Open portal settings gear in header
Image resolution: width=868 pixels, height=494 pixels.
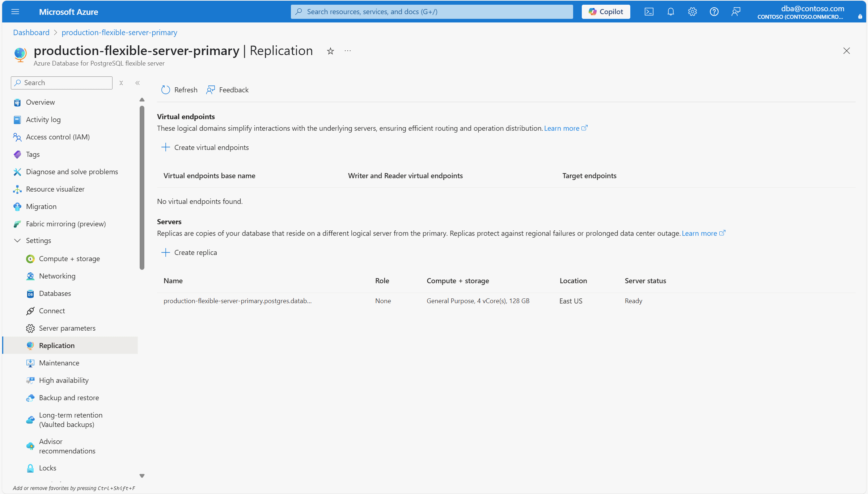click(x=693, y=12)
